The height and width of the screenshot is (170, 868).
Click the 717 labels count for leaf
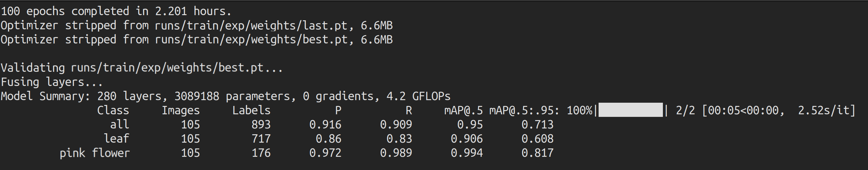(261, 139)
